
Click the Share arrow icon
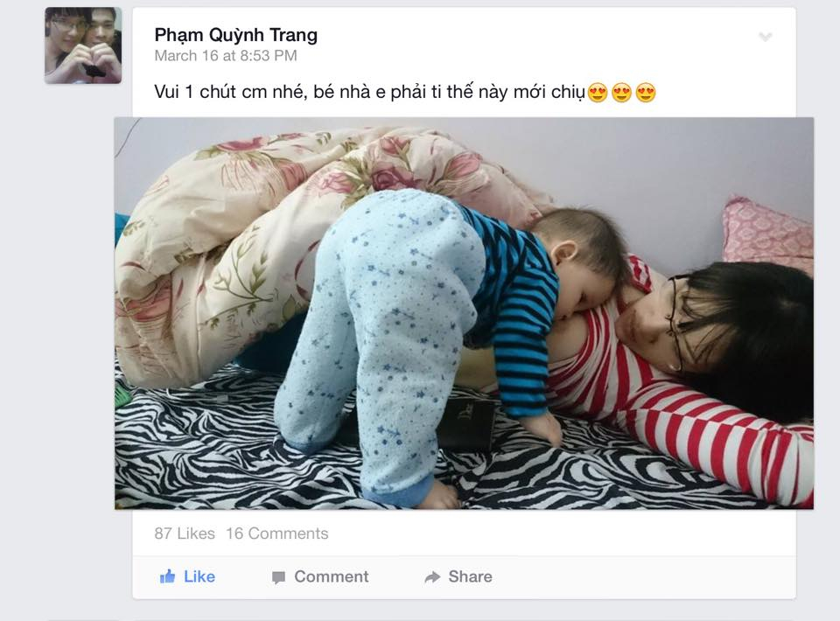(x=432, y=577)
